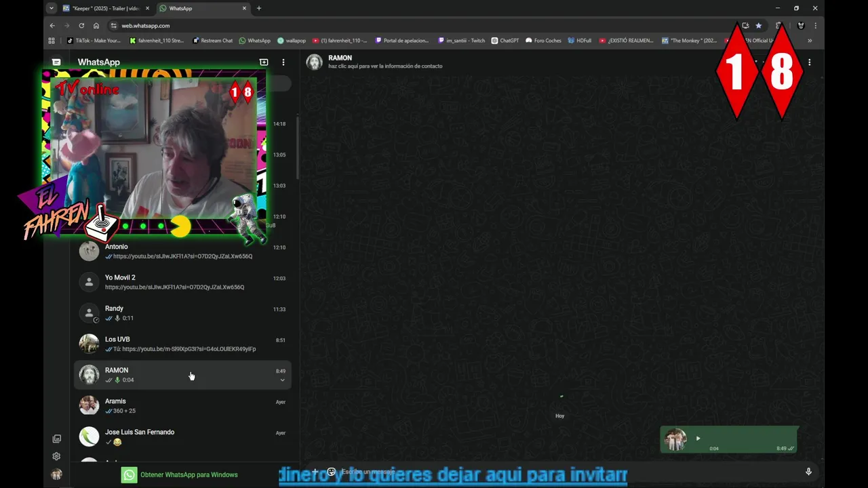Click the Los UVB group avatar
Viewport: 868px width, 488px height.
click(89, 344)
